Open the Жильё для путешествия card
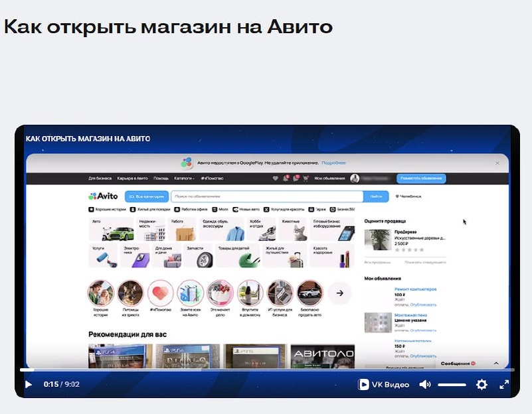Viewport: 532px width, 414px height. (285, 256)
